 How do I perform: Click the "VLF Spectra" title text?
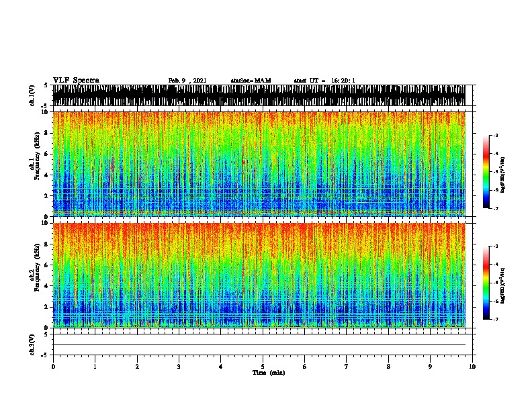click(x=76, y=81)
